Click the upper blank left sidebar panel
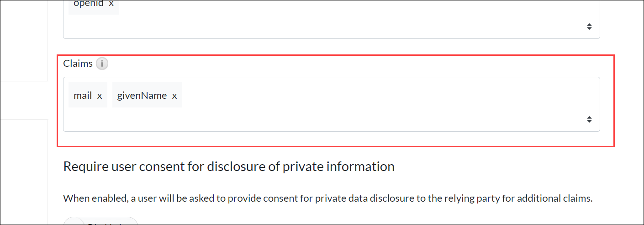This screenshot has height=225, width=644. 24,41
